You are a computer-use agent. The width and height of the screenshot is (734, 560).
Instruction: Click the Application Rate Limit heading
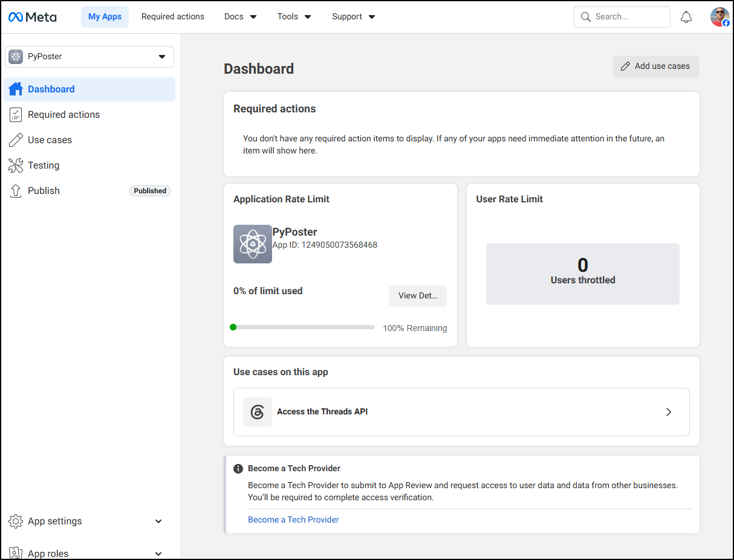point(281,199)
